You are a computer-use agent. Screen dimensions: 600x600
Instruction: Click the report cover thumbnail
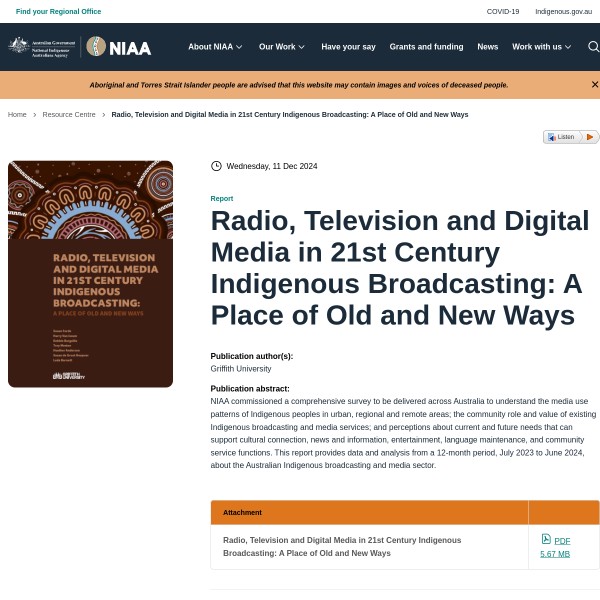pyautogui.click(x=90, y=274)
